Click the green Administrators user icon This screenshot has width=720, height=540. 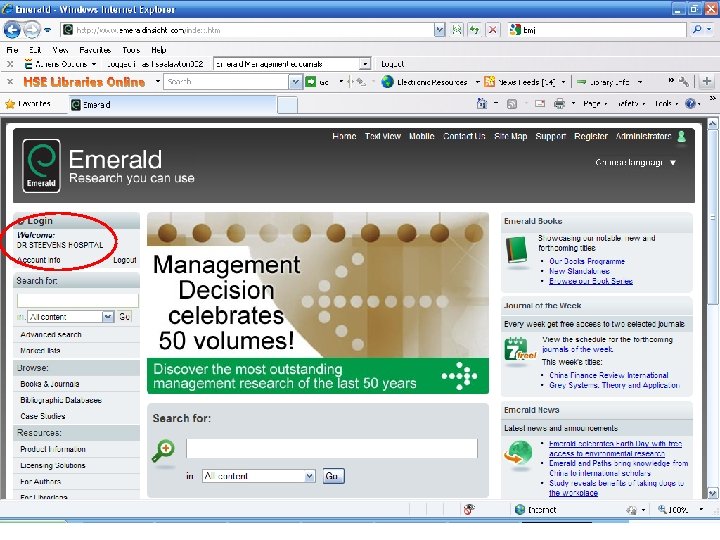(682, 136)
